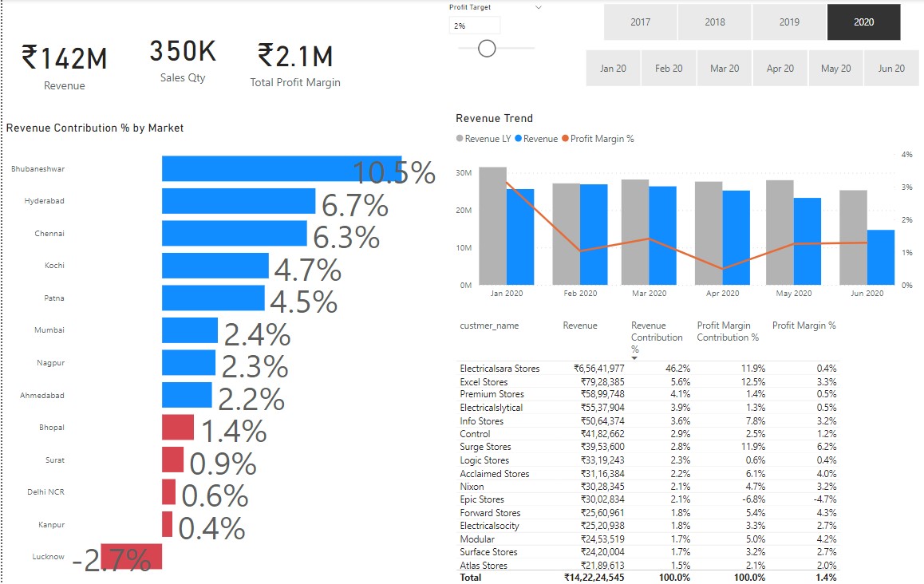Filter by the Jan 20 month tile
Image resolution: width=924 pixels, height=584 pixels.
pos(613,69)
